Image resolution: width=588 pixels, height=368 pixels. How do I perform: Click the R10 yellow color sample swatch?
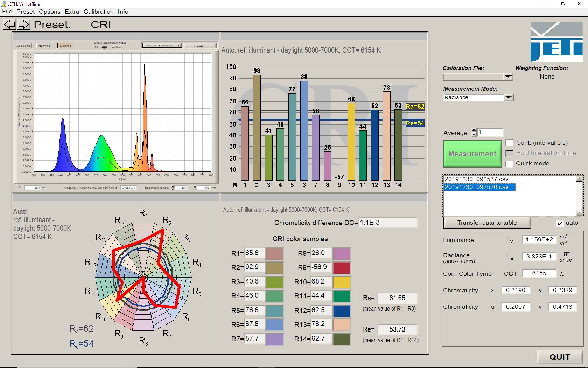coord(342,282)
